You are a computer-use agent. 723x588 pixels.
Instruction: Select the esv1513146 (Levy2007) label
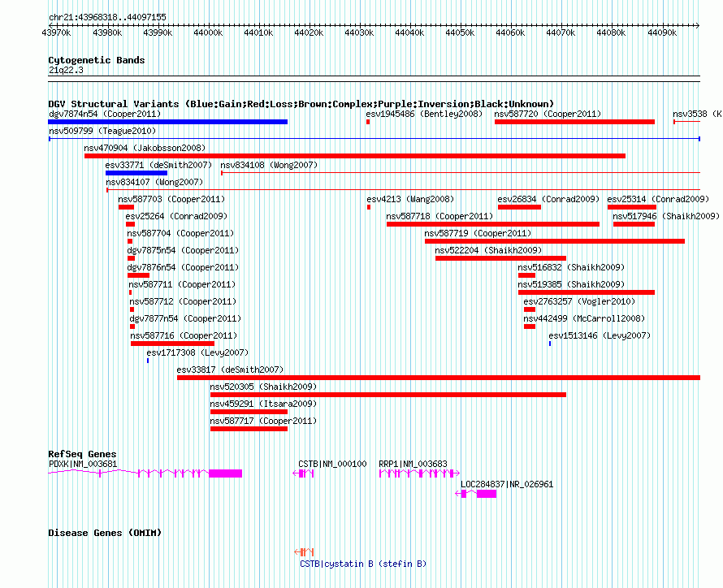[x=600, y=335]
